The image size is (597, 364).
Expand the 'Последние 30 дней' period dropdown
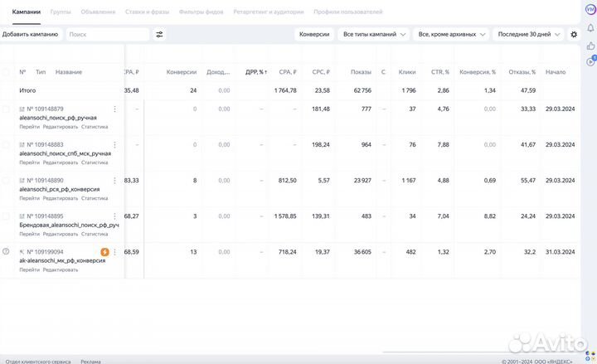(527, 35)
